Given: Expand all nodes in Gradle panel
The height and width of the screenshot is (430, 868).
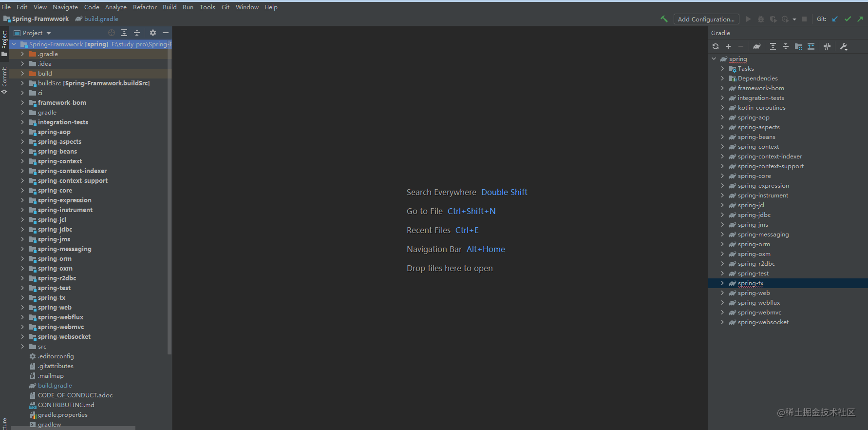Looking at the screenshot, I should 773,46.
